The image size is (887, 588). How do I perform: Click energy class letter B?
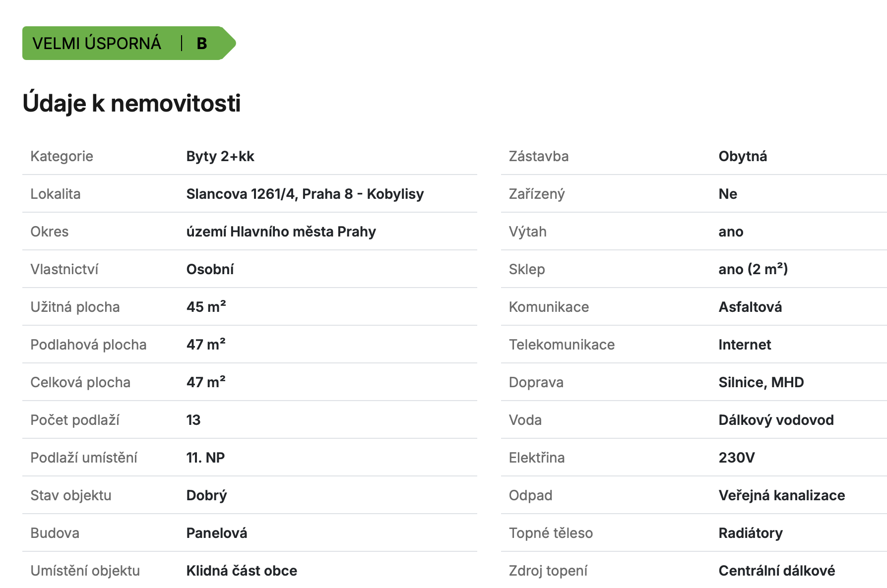click(x=201, y=44)
